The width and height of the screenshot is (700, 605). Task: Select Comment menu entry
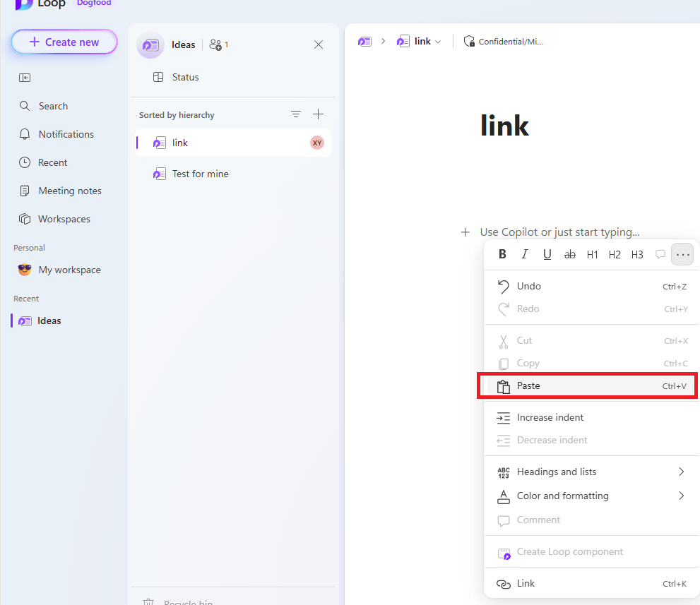point(592,520)
